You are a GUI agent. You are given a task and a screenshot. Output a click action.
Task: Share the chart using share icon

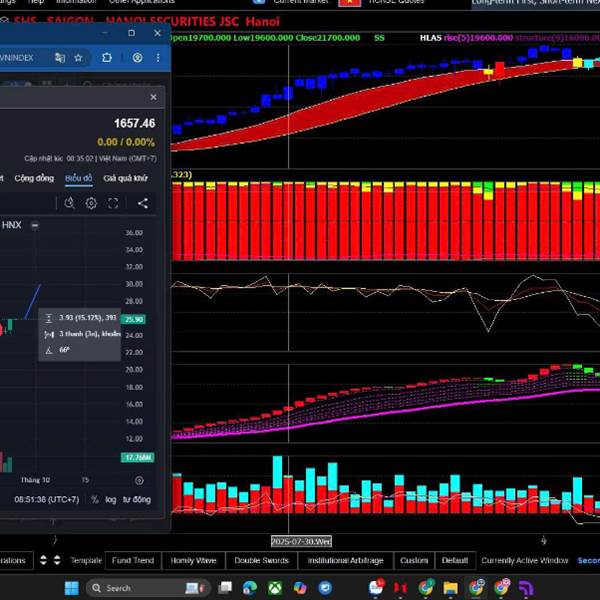[x=143, y=203]
